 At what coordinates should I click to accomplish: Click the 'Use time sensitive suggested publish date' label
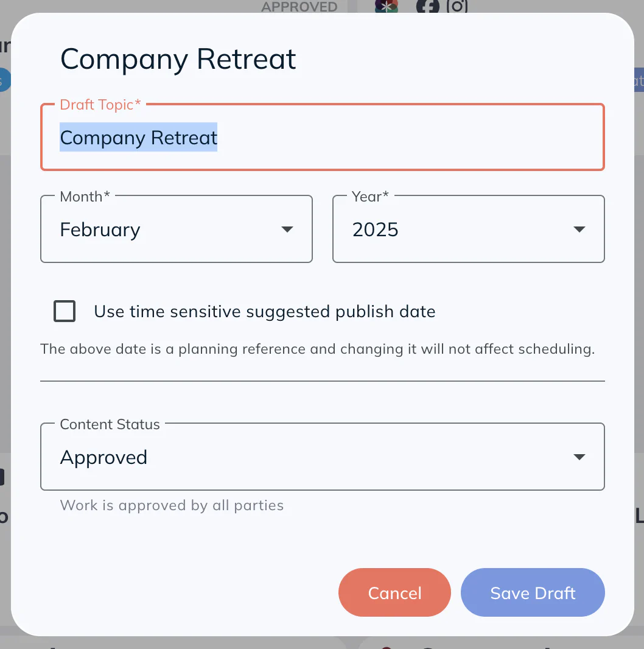pos(264,312)
